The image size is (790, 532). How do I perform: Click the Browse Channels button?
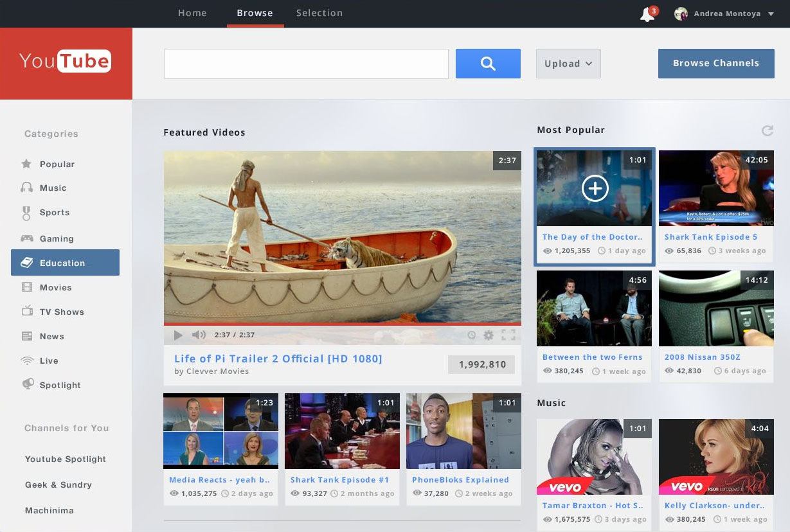click(x=716, y=64)
